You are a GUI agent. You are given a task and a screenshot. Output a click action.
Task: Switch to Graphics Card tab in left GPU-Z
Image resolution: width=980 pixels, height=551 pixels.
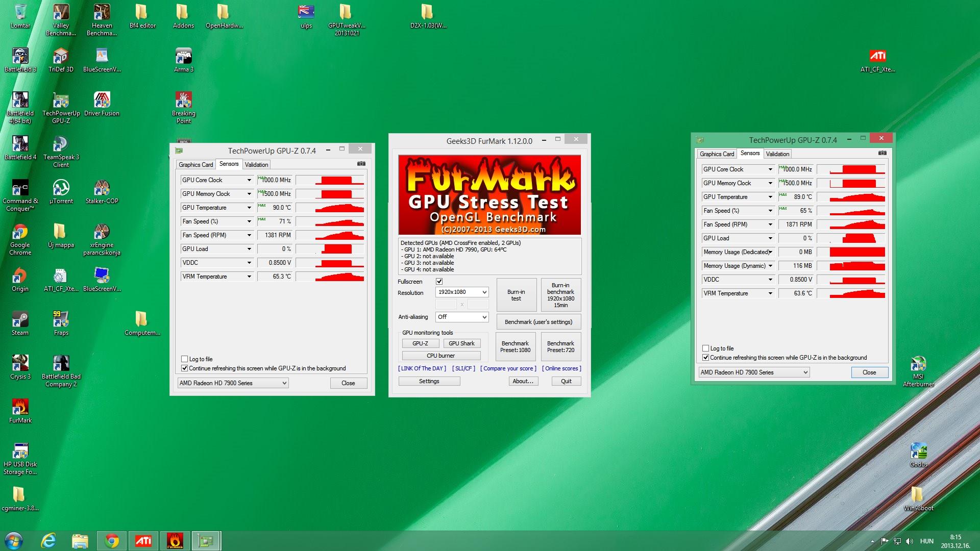coord(196,165)
